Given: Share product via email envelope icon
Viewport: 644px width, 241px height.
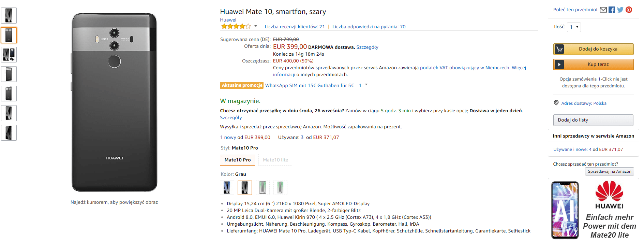Looking at the screenshot, I should pyautogui.click(x=603, y=10).
